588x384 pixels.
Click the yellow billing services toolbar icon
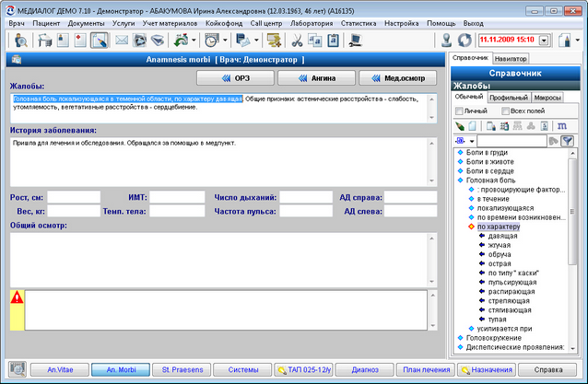tap(274, 41)
